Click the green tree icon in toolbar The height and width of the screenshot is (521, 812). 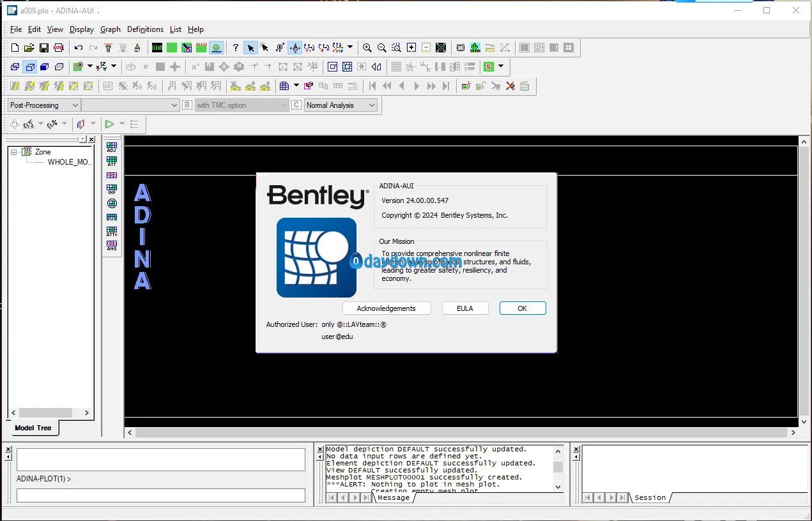tap(475, 48)
